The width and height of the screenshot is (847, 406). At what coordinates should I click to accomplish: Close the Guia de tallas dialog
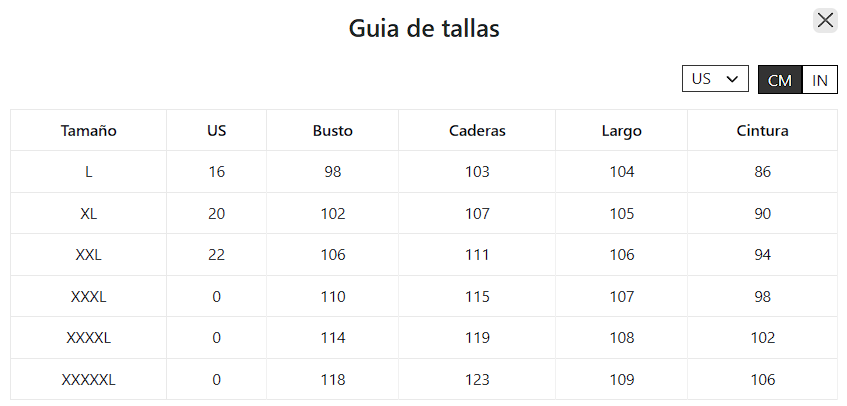point(825,21)
